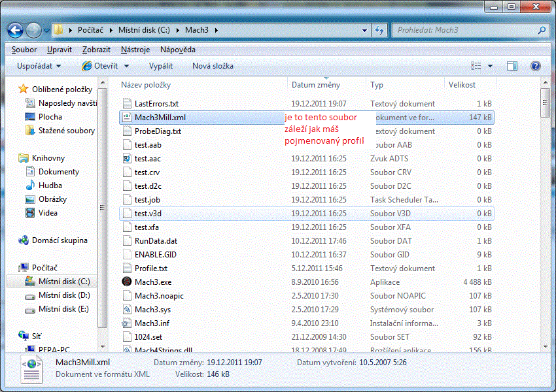Open the Nástroje menu
Viewport: 556px width, 392px height.
[135, 50]
